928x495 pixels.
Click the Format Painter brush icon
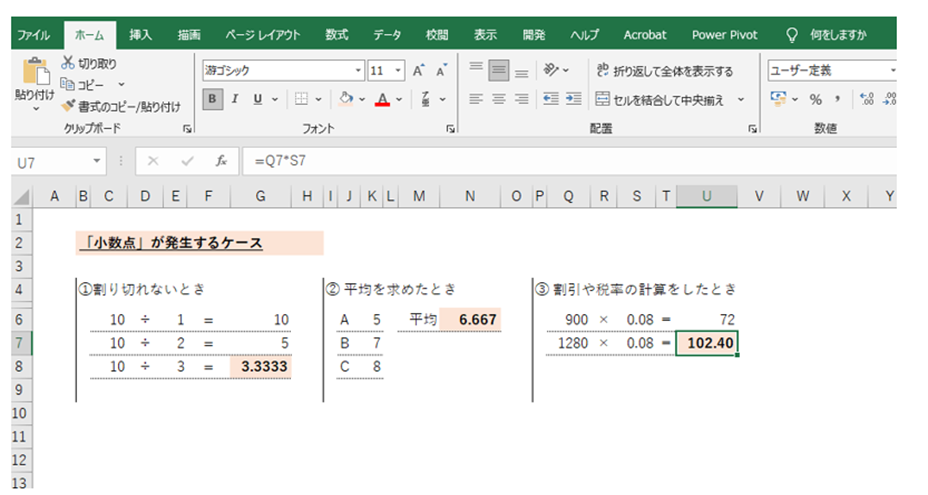(69, 105)
